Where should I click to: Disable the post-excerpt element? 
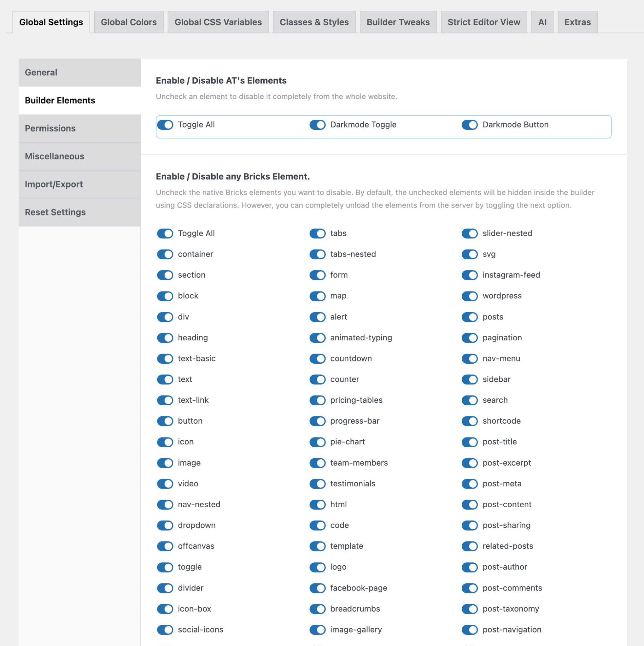click(470, 463)
